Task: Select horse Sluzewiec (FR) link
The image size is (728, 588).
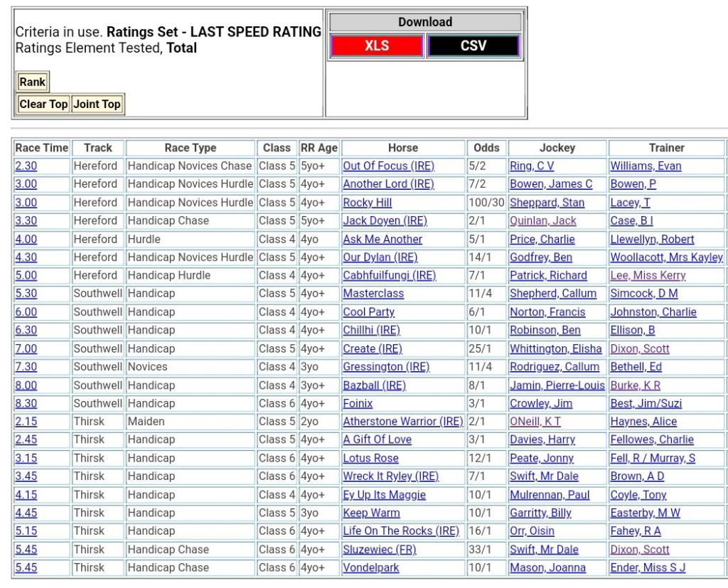Action: (380, 550)
